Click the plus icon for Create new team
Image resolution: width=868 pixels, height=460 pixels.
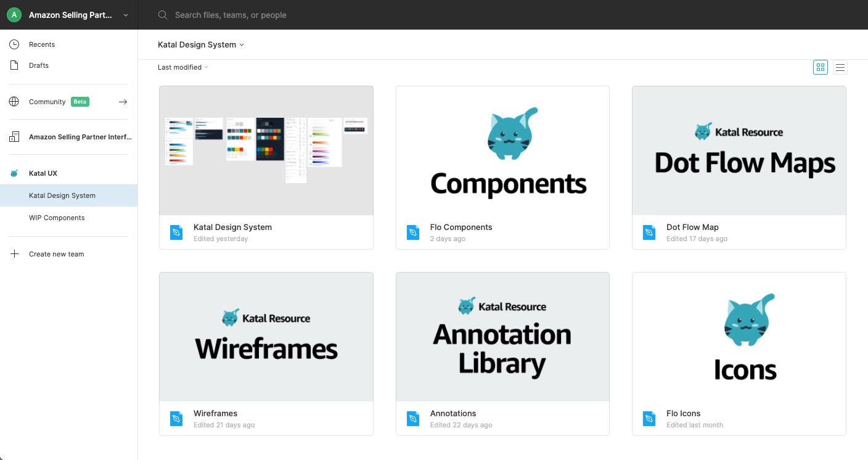14,254
